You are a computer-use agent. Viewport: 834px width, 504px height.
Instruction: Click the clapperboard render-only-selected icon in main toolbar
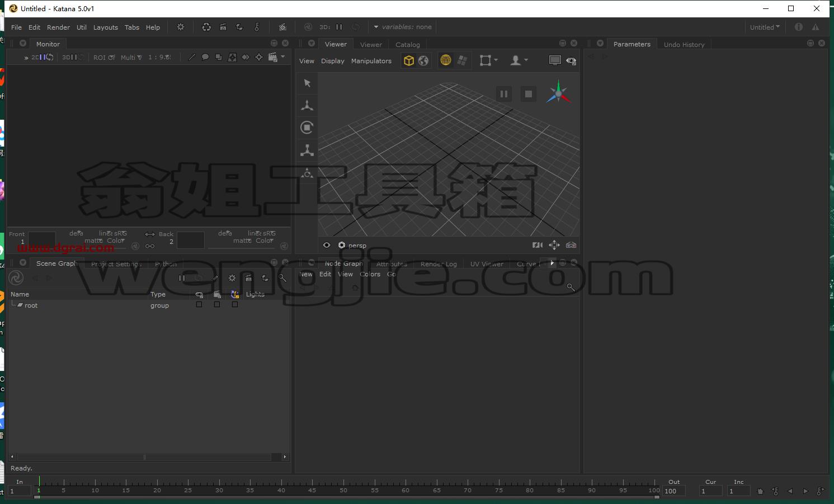point(223,27)
